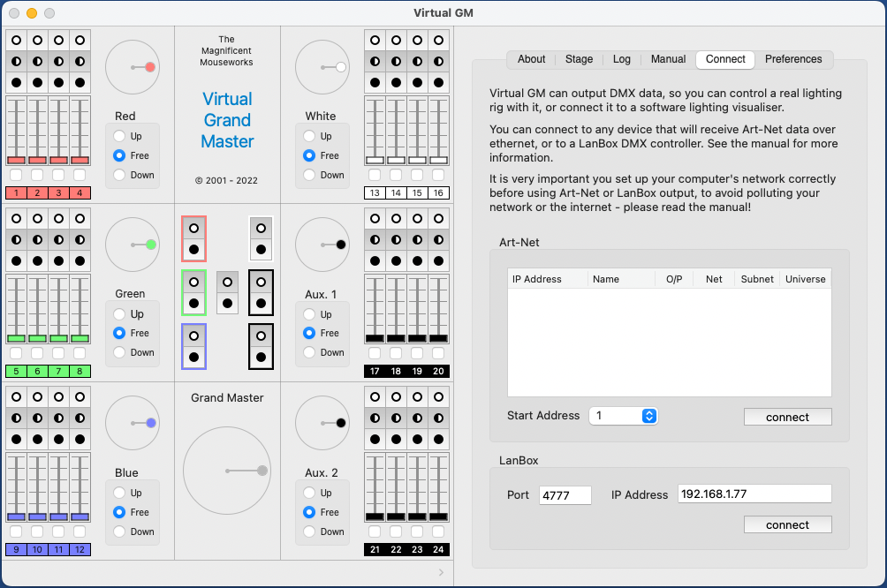
Task: Click the LanBox connect button
Action: (x=787, y=525)
